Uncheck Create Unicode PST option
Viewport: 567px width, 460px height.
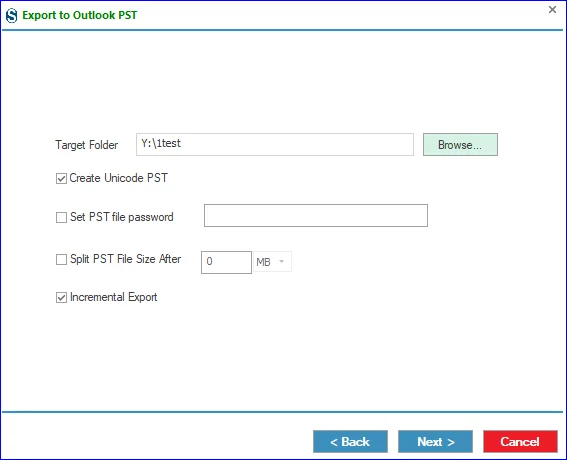61,178
